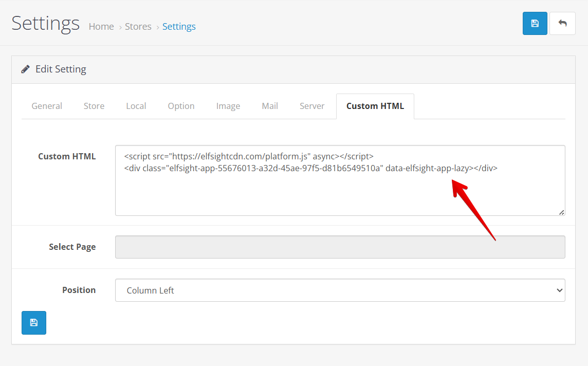Click inside the Custom HTML textarea
Screen dimensions: 588x366
(x=340, y=180)
